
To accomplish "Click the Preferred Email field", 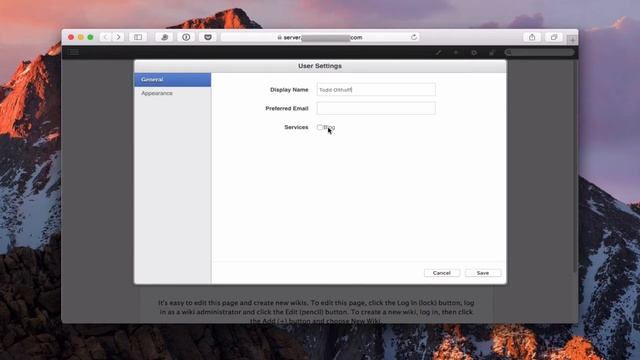I will pos(376,109).
